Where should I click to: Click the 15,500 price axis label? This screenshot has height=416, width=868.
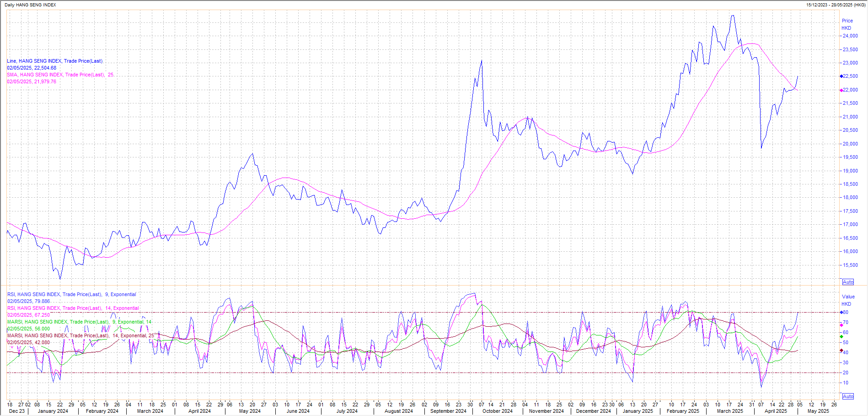850,265
